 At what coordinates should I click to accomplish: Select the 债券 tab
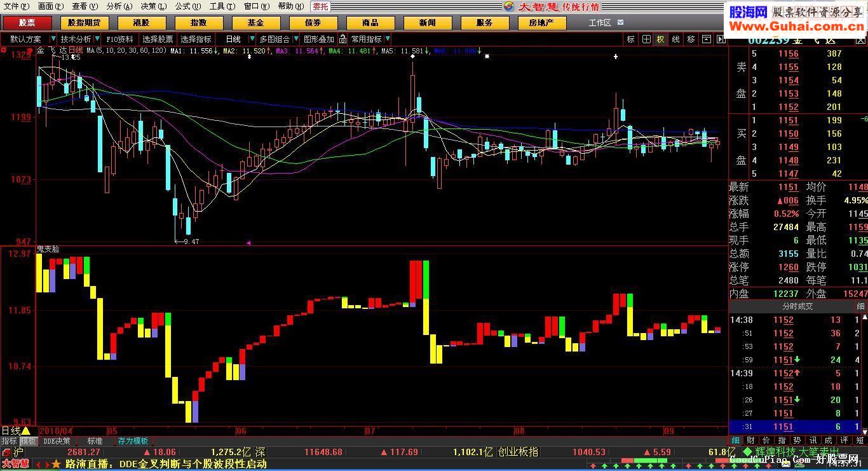[313, 22]
